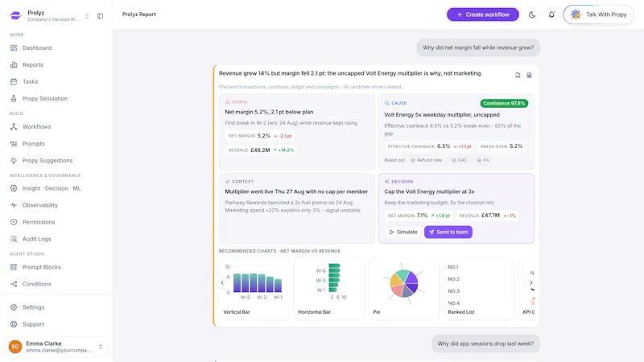Click the FX ruled-out chip
644x362 pixels.
(483, 160)
